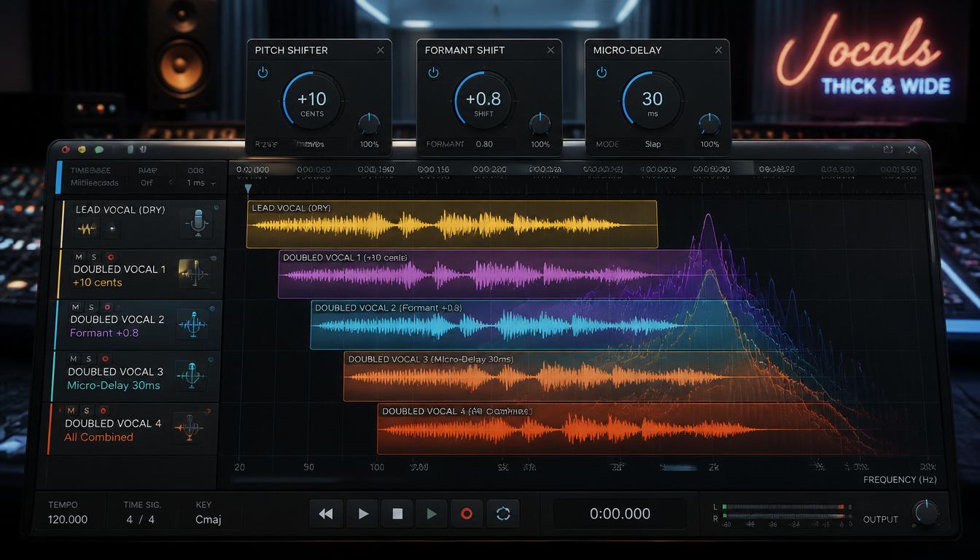Image resolution: width=980 pixels, height=560 pixels.
Task: Click the key Cmaj value
Action: (x=209, y=520)
